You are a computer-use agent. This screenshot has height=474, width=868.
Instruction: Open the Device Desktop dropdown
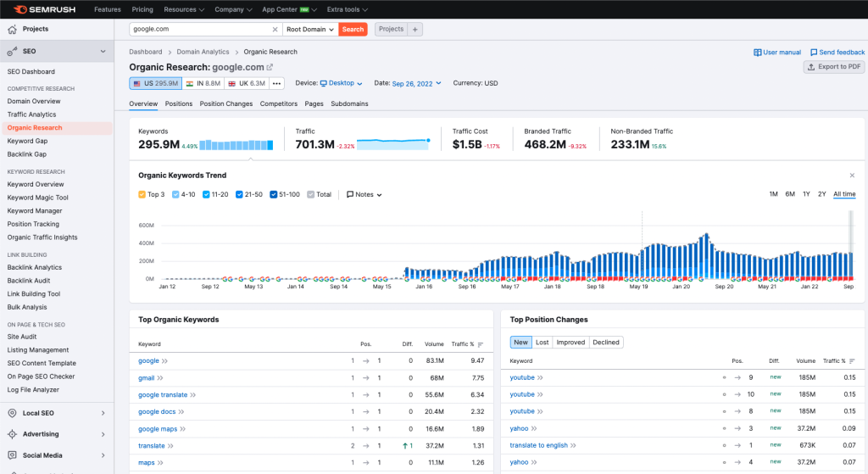coord(341,83)
